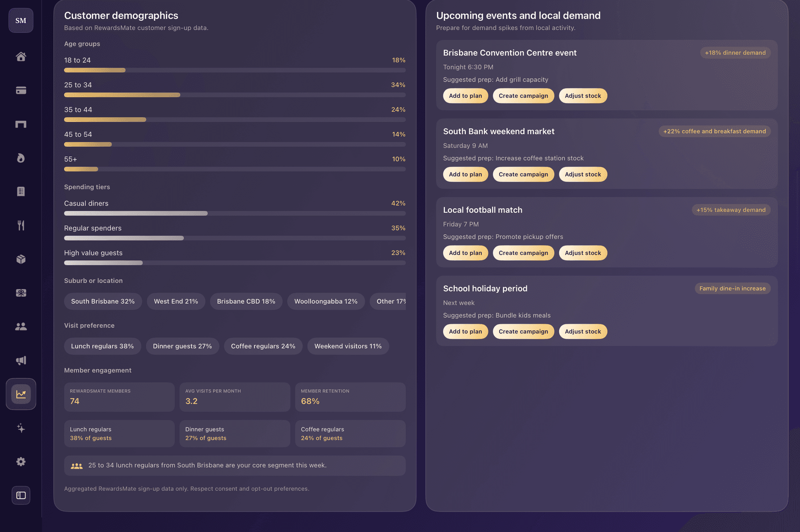800x532 pixels.
Task: Click the 18 to 24 age group bar
Action: pyautogui.click(x=235, y=70)
